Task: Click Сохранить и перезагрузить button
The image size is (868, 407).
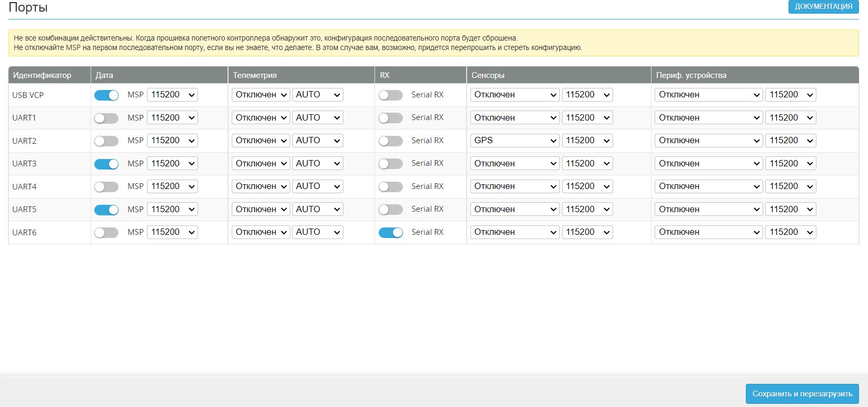Action: pos(802,394)
